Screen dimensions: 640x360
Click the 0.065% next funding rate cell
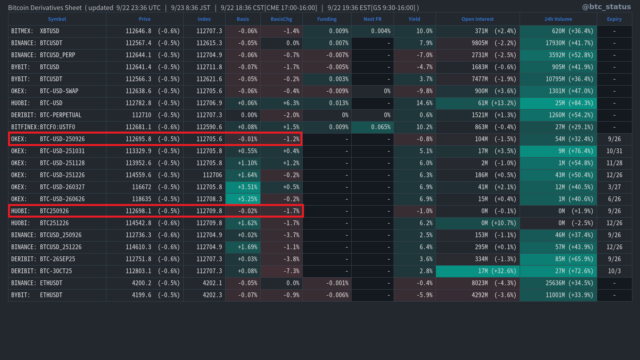(x=373, y=127)
